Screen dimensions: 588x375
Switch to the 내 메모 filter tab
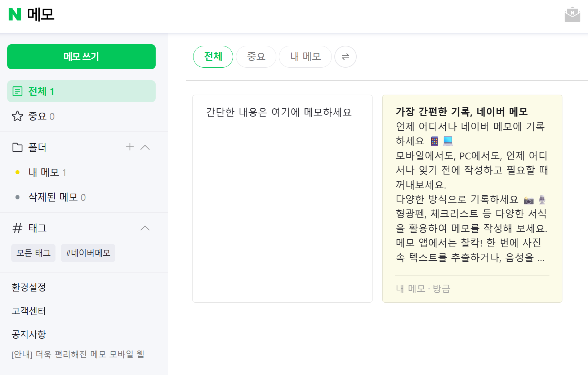[305, 57]
